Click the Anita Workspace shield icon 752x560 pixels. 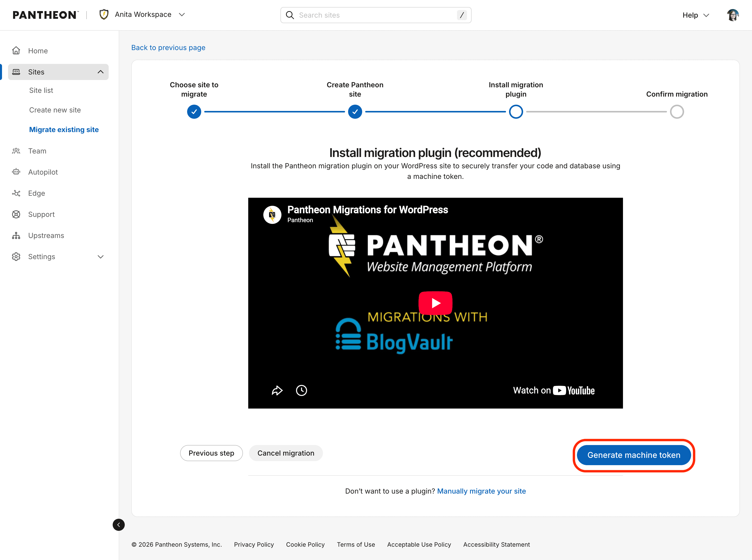(x=104, y=15)
